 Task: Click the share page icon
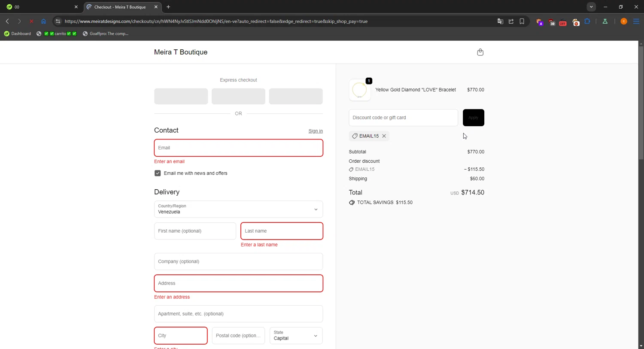tap(511, 21)
